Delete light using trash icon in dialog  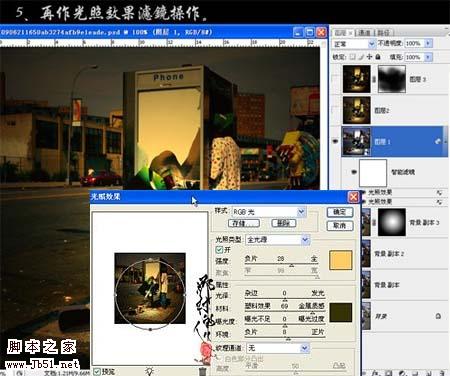pos(202,371)
